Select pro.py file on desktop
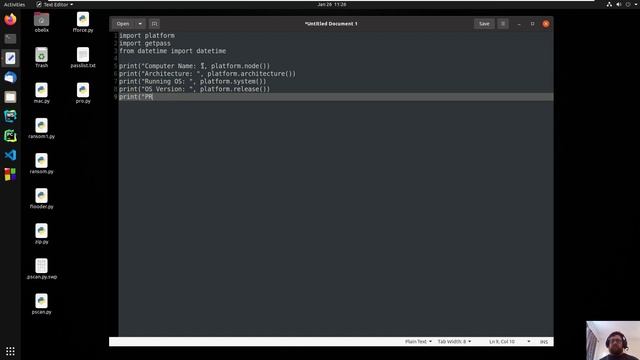This screenshot has height=360, width=640. click(83, 93)
